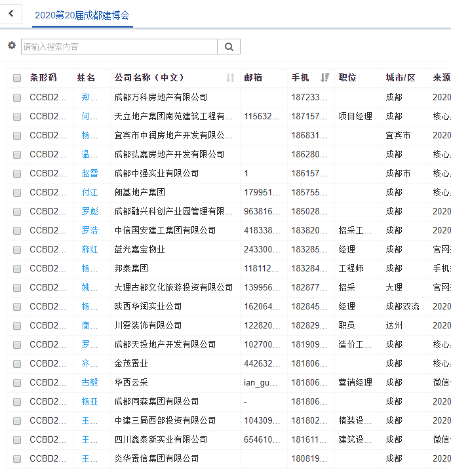Click company cell 陕西华润实业公司
The width and height of the screenshot is (451, 476).
coord(148,307)
